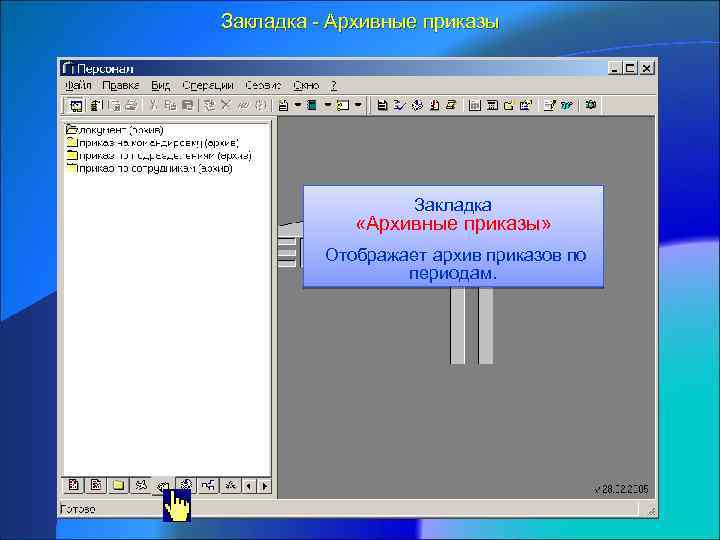The image size is (720, 540).
Task: Select документ (архив) tree folder
Action: (x=115, y=130)
